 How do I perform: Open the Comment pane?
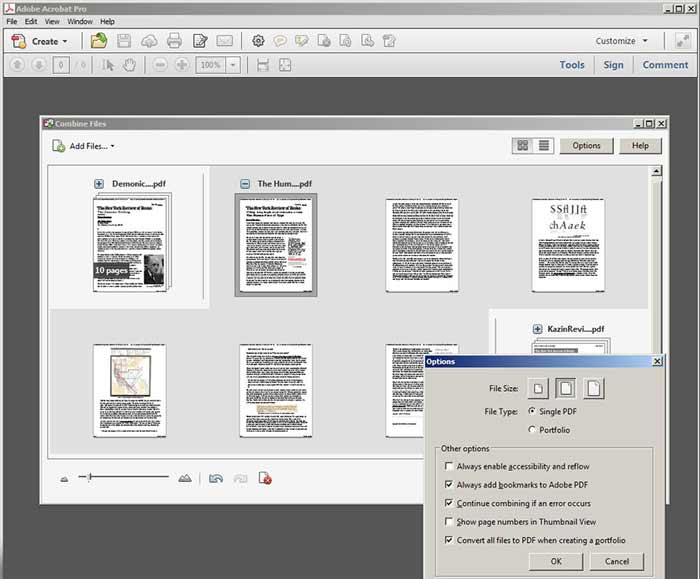665,65
